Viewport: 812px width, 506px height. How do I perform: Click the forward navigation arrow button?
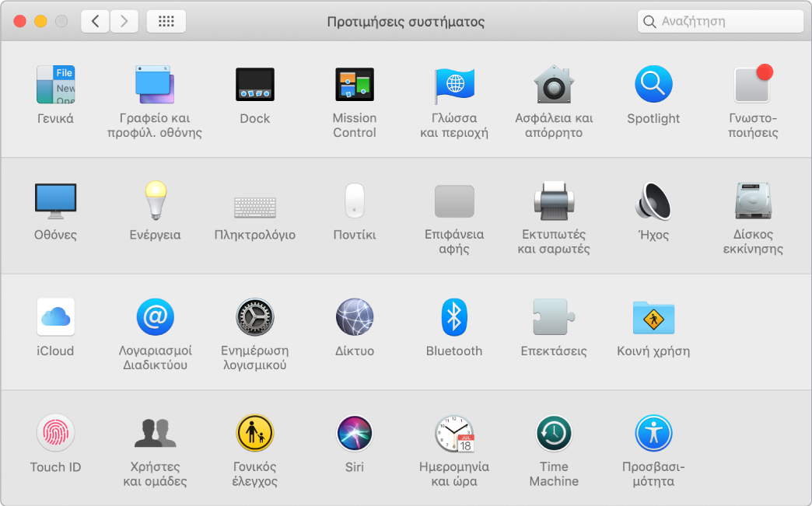coord(124,22)
